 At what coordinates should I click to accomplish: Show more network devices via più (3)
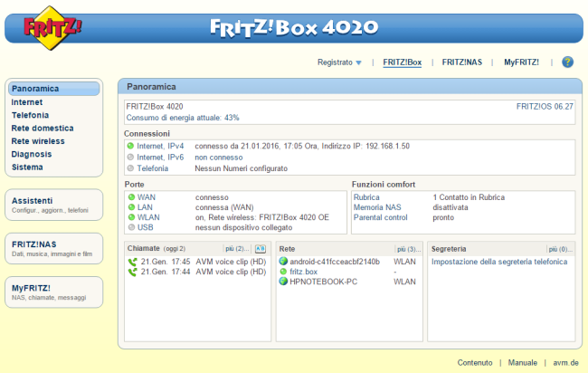[x=409, y=249]
